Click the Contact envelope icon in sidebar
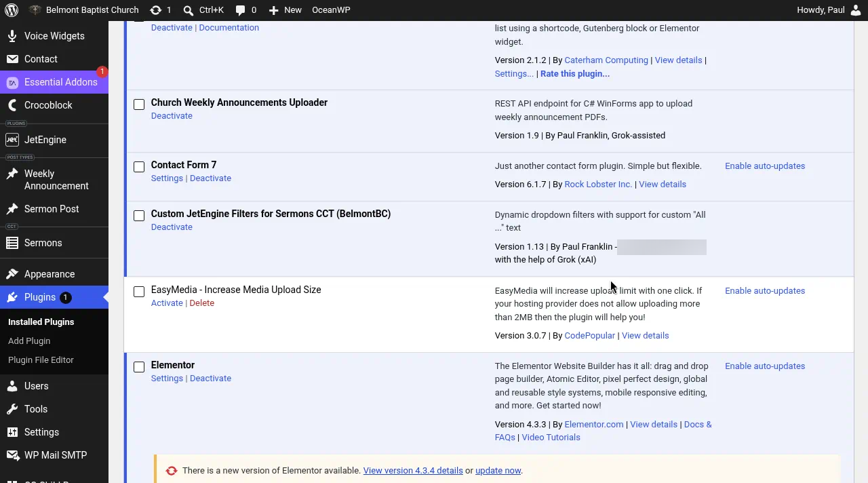 point(12,59)
